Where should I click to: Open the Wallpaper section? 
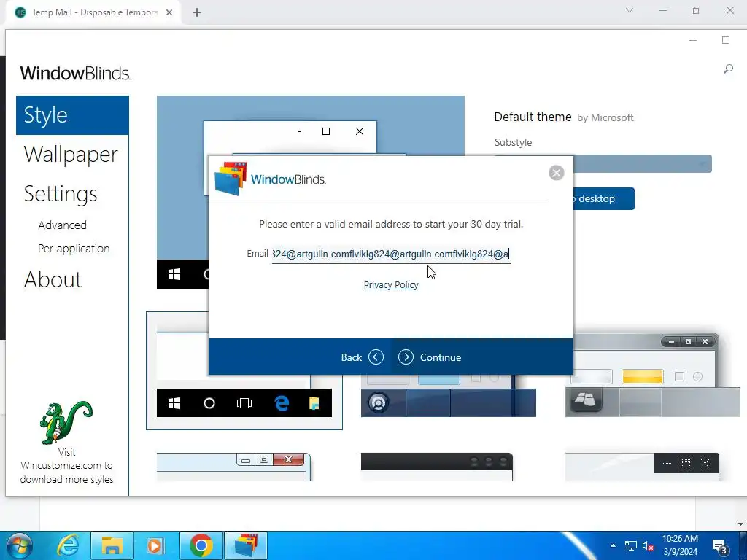coord(71,155)
